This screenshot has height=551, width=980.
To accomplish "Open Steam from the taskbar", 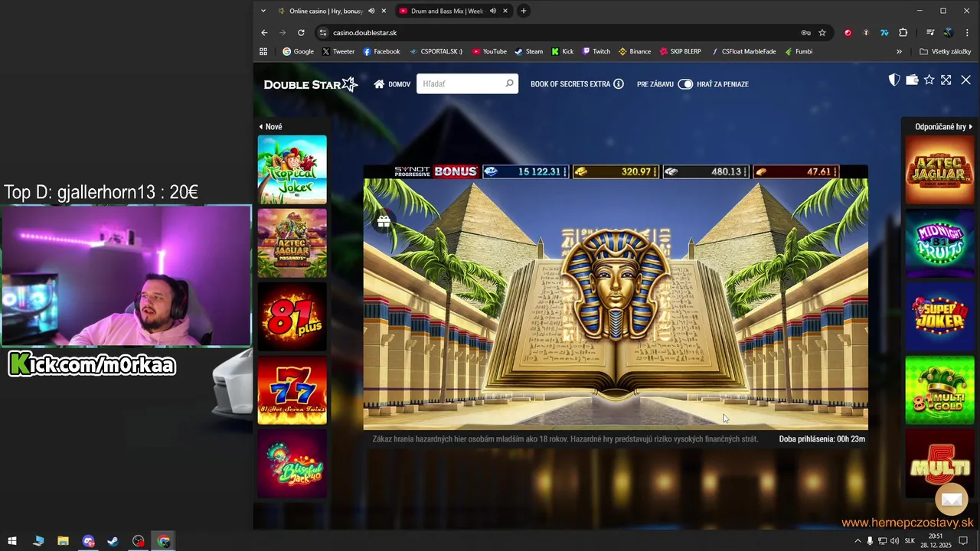I will pos(113,541).
